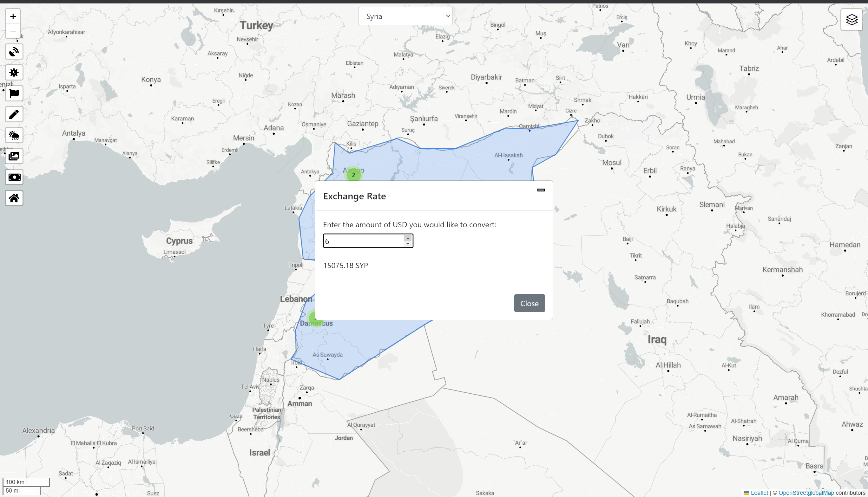Click the money exchange rate button
The height and width of the screenshot is (497, 868).
pyautogui.click(x=14, y=177)
